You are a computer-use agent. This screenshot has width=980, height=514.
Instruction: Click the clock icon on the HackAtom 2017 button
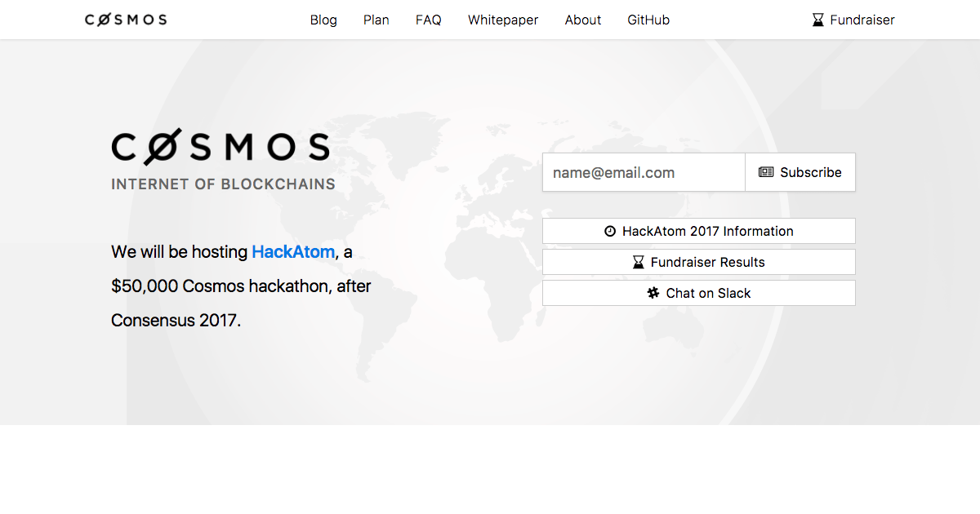point(610,231)
